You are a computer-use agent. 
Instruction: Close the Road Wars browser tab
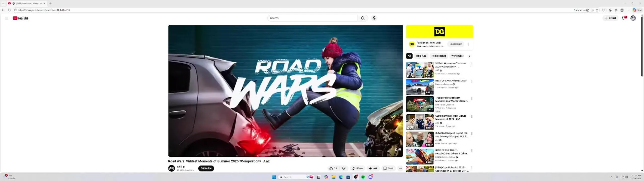point(44,3)
